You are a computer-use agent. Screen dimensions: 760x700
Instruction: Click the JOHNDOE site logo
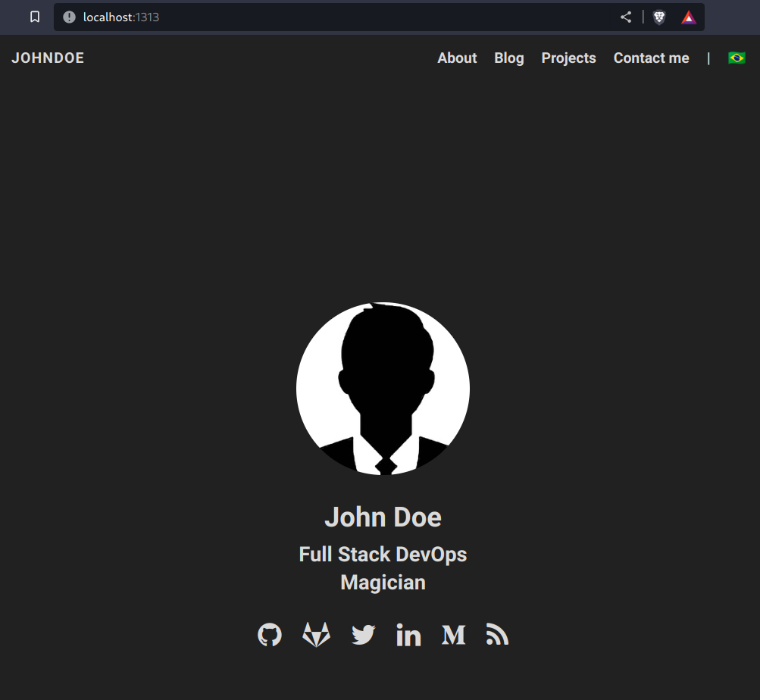click(47, 58)
